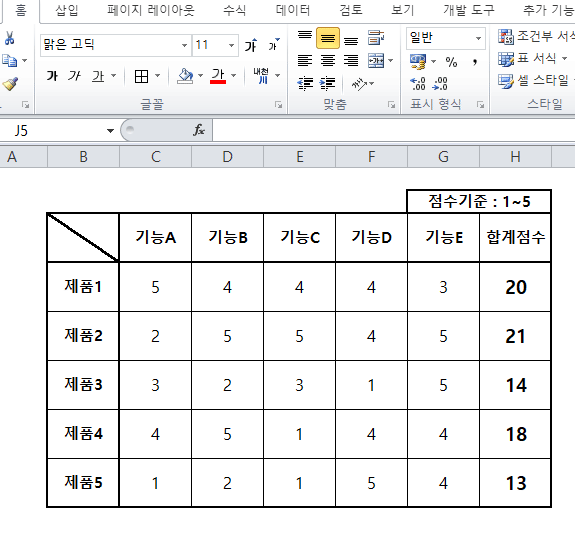This screenshot has width=575, height=536.
Task: Select the 기능C header cell
Action: click(300, 237)
